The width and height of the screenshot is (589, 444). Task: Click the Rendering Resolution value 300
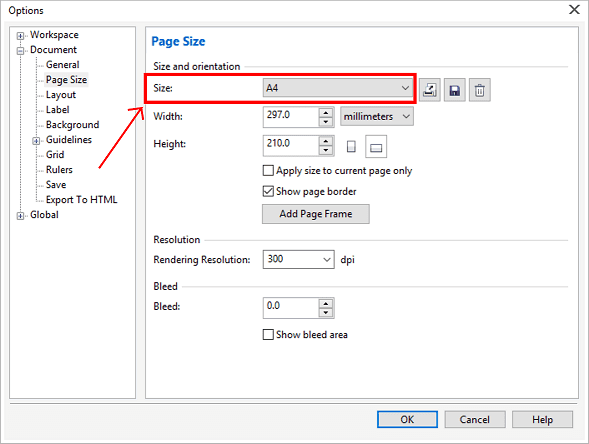point(292,260)
